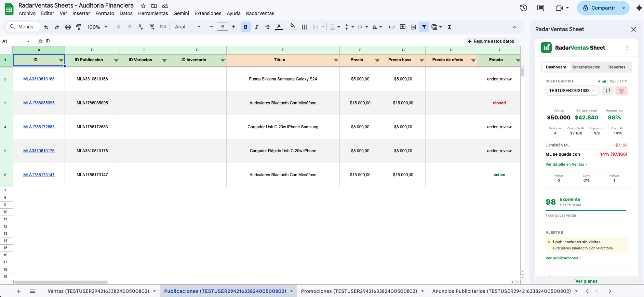The height and width of the screenshot is (297, 644).
Task: Click the insert chart icon
Action: pos(413,27)
